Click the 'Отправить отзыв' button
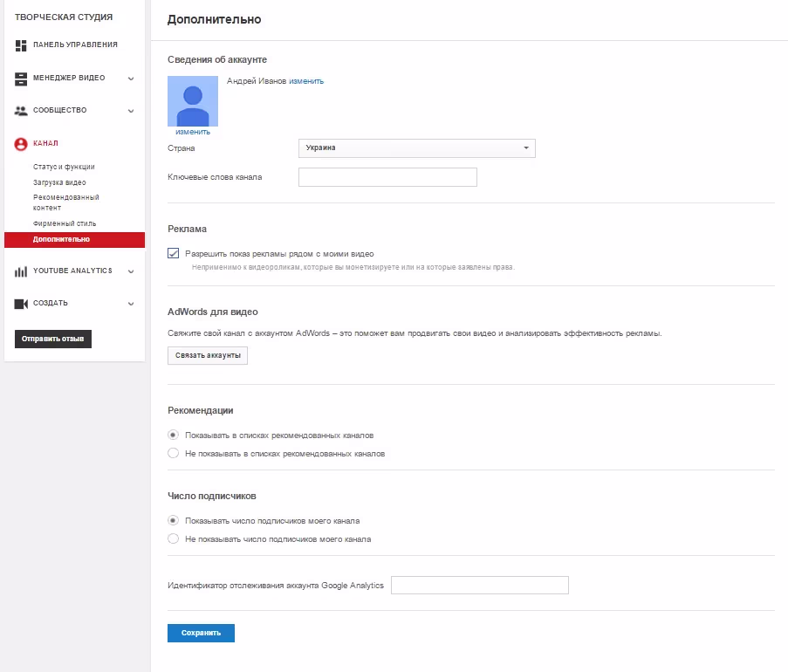The height and width of the screenshot is (672, 788). tap(52, 339)
